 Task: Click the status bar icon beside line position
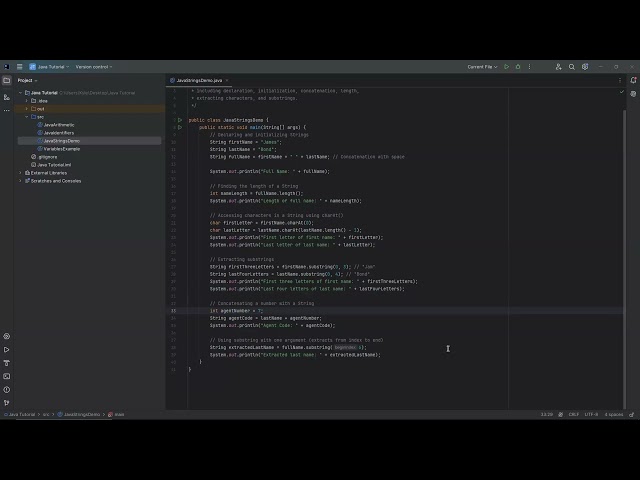point(560,414)
